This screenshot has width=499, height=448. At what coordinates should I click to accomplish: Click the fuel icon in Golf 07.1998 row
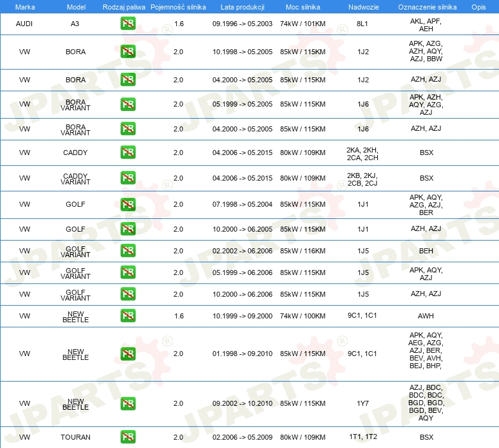128,204
